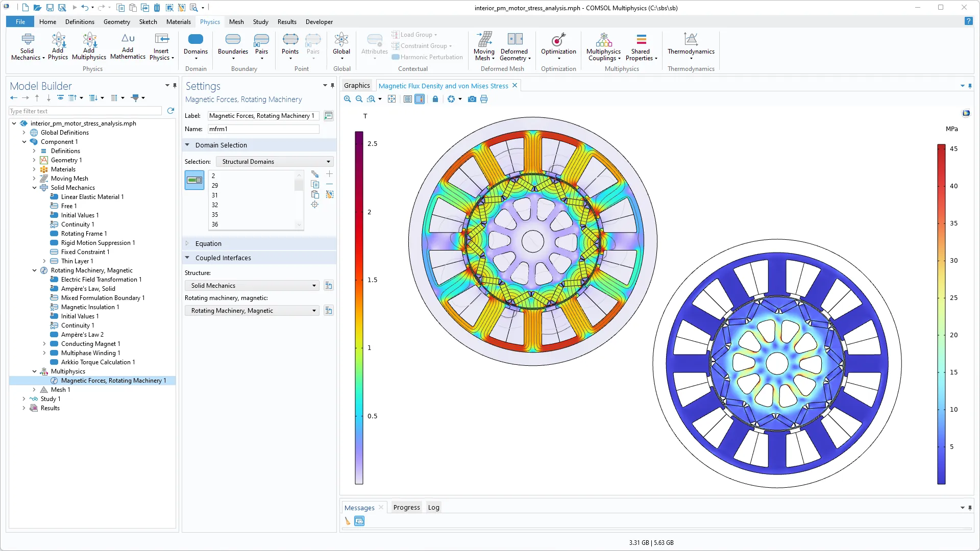Switch to the Graphics tab
The width and height of the screenshot is (980, 551).
point(357,86)
